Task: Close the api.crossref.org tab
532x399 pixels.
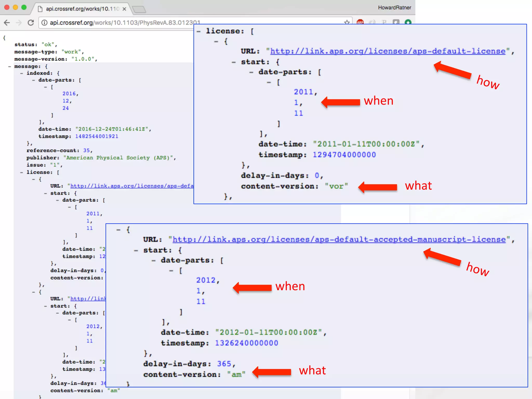Action: tap(124, 9)
